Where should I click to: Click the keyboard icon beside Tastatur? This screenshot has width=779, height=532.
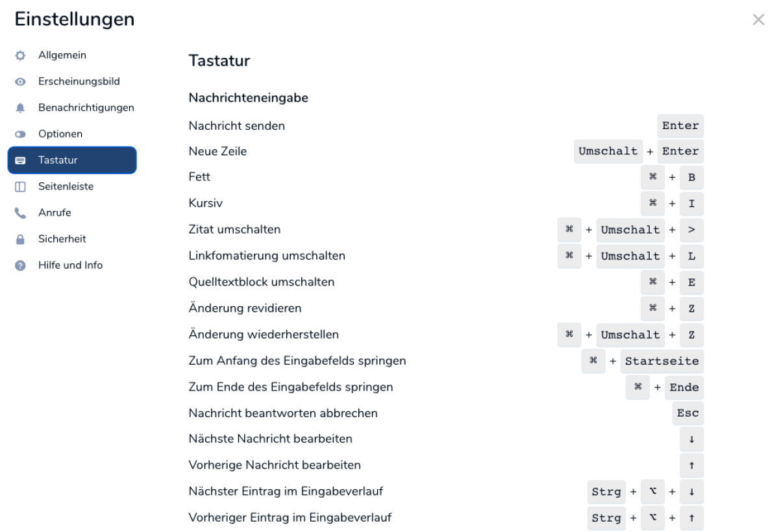[20, 160]
